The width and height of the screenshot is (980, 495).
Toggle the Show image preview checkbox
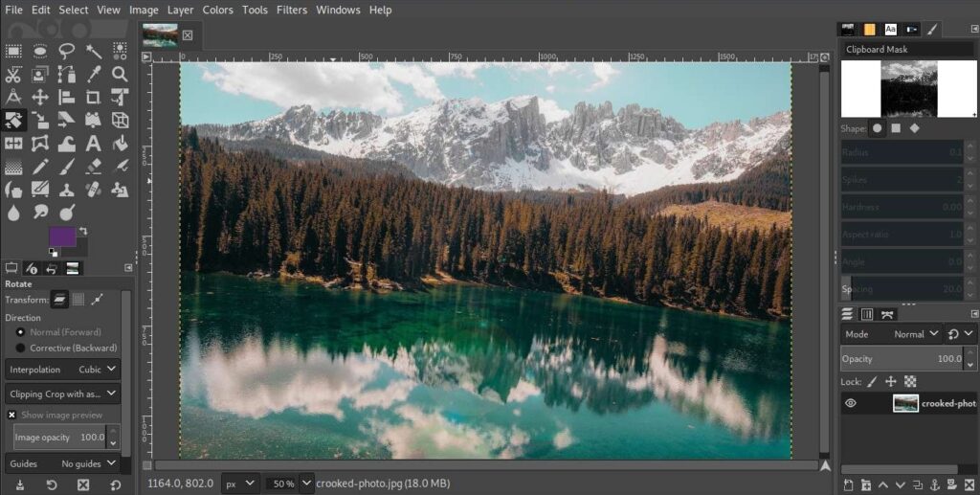(12, 415)
